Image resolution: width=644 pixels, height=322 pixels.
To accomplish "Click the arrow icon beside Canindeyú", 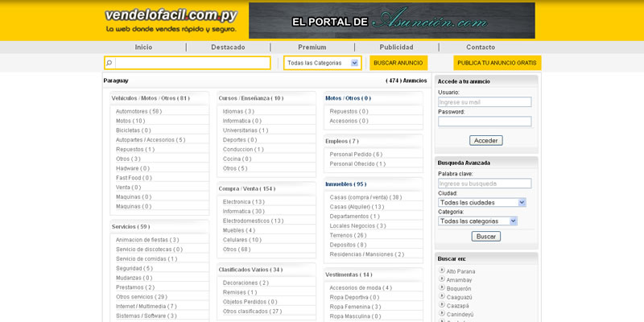I will [x=442, y=315].
